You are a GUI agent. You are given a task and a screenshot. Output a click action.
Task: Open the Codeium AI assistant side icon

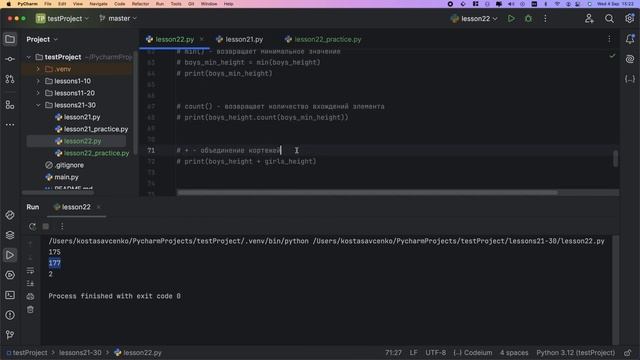click(630, 59)
